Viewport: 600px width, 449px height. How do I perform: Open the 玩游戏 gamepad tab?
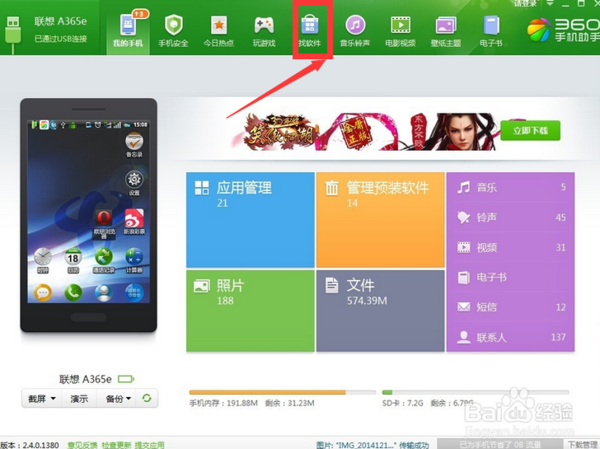(x=264, y=31)
